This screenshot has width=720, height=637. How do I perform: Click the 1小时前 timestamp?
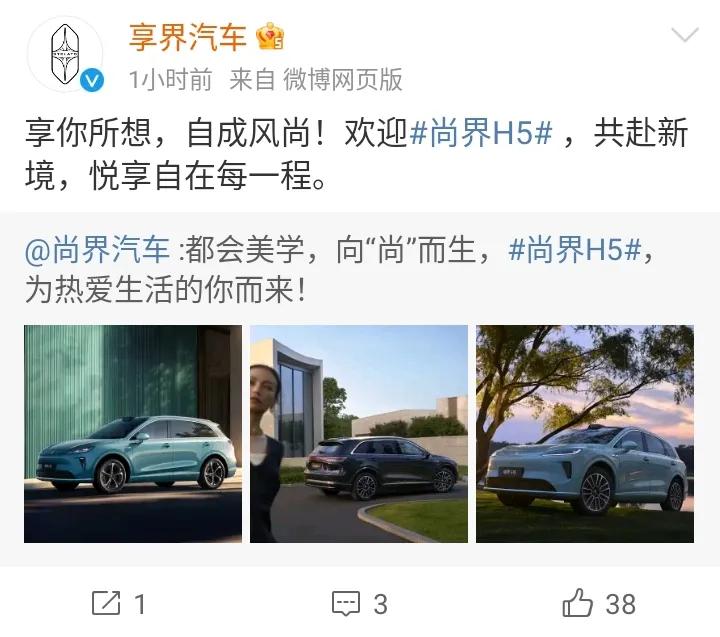point(170,79)
